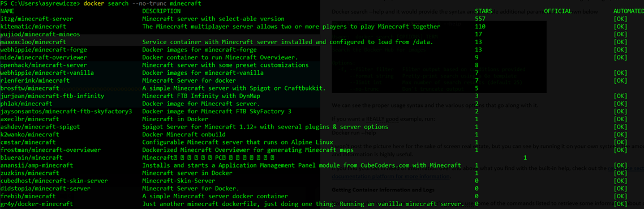The image size is (644, 209).
Task: Open the reference section link
Action: [625, 168]
